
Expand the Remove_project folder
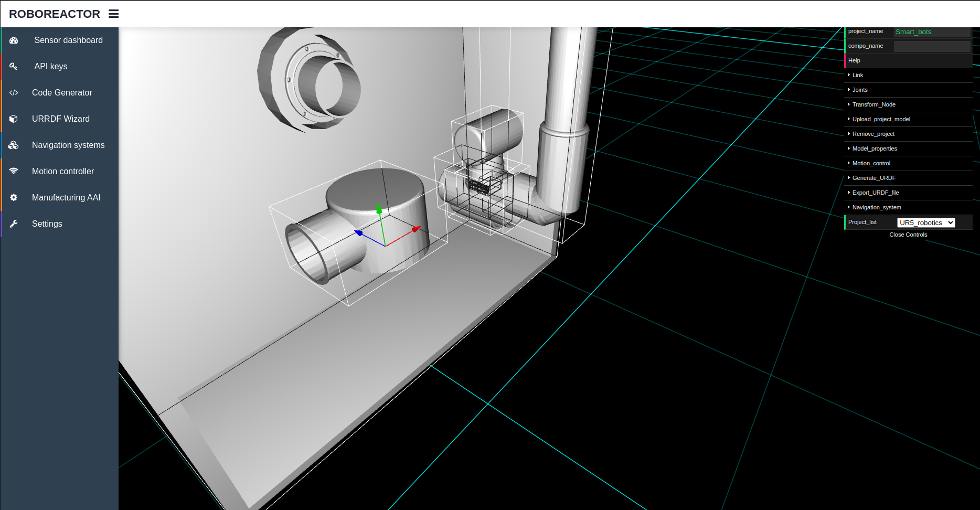tap(908, 134)
